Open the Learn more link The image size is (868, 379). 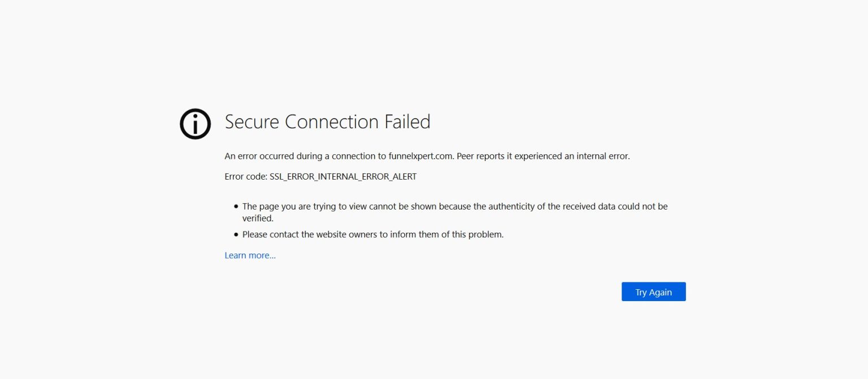tap(250, 255)
